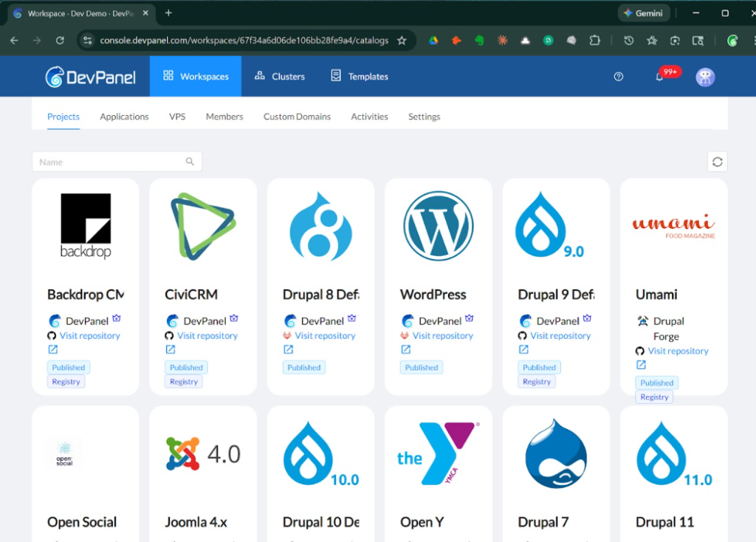Click the Name search input field
Viewport: 756px width, 542px height.
pyautogui.click(x=111, y=161)
